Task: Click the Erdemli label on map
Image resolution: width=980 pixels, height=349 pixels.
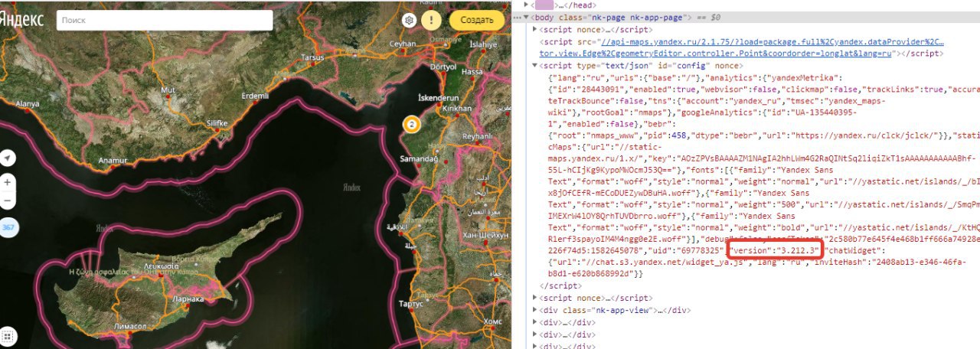Action: [254, 96]
